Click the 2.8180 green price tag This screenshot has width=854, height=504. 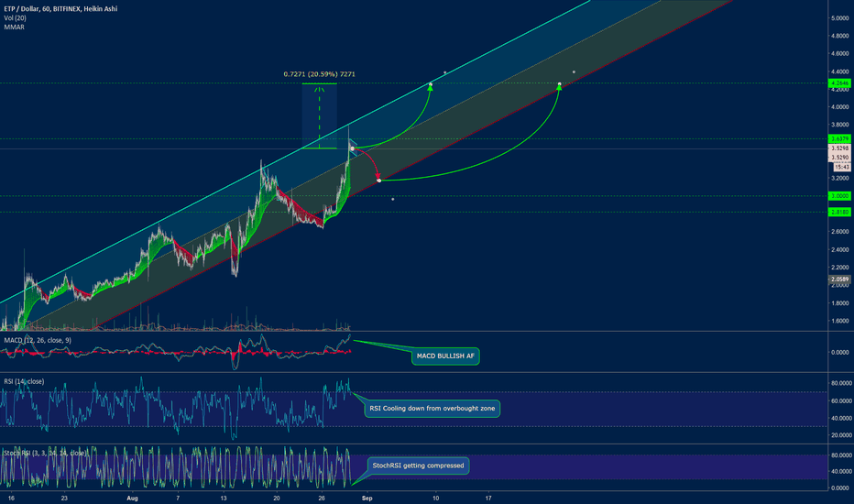coord(839,212)
